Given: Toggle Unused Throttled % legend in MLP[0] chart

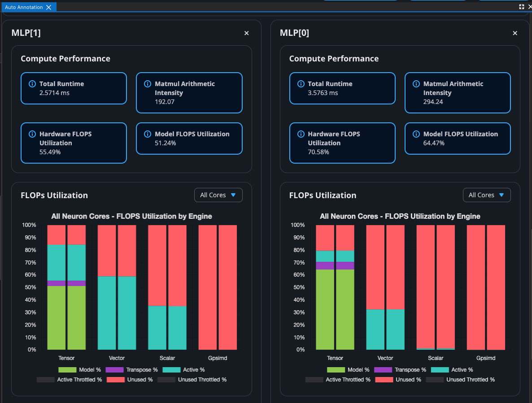Looking at the screenshot, I should (x=460, y=380).
